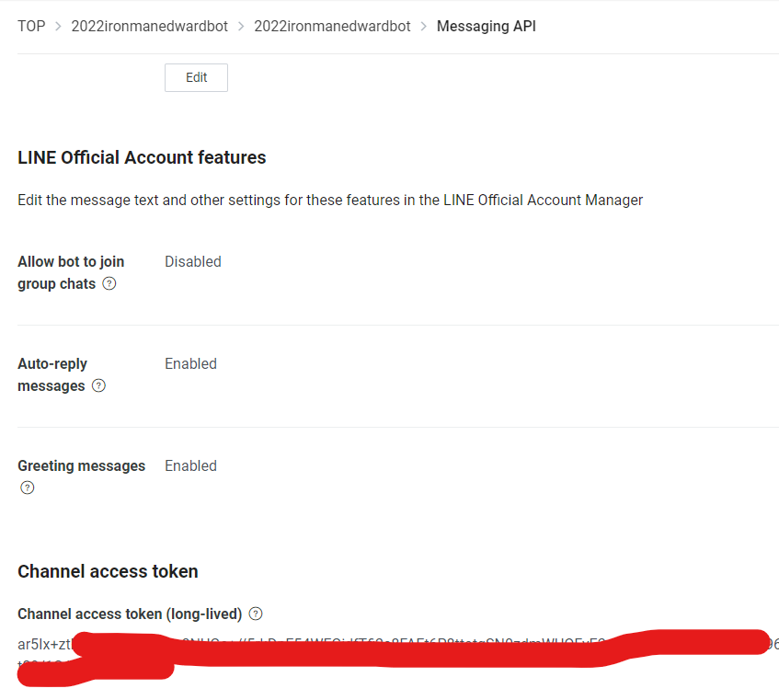Open the 2022ironmanedwardbot breadcrumb before Messaging API
Image resolution: width=779 pixels, height=700 pixels.
[332, 26]
